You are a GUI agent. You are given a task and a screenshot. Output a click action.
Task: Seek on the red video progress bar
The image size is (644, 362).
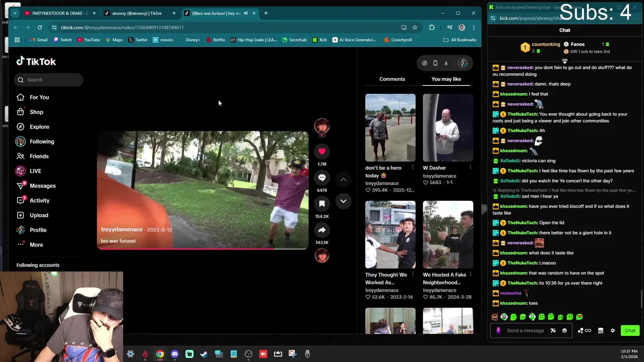click(x=202, y=248)
